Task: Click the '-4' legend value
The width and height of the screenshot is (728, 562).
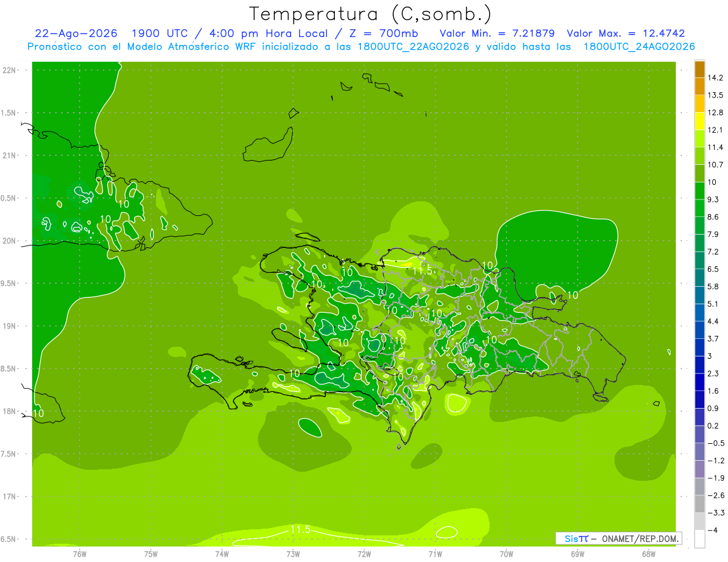Action: point(713,530)
